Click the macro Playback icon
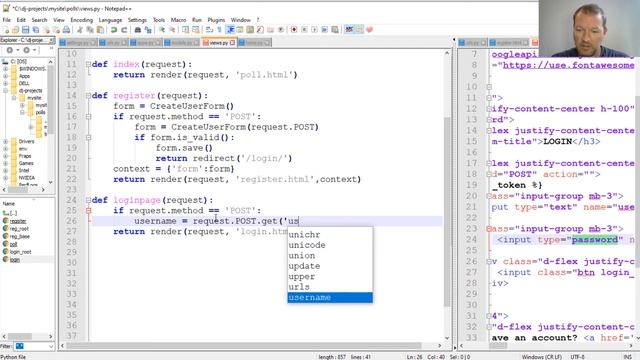Screen dimensions: 640x360 pos(314,30)
